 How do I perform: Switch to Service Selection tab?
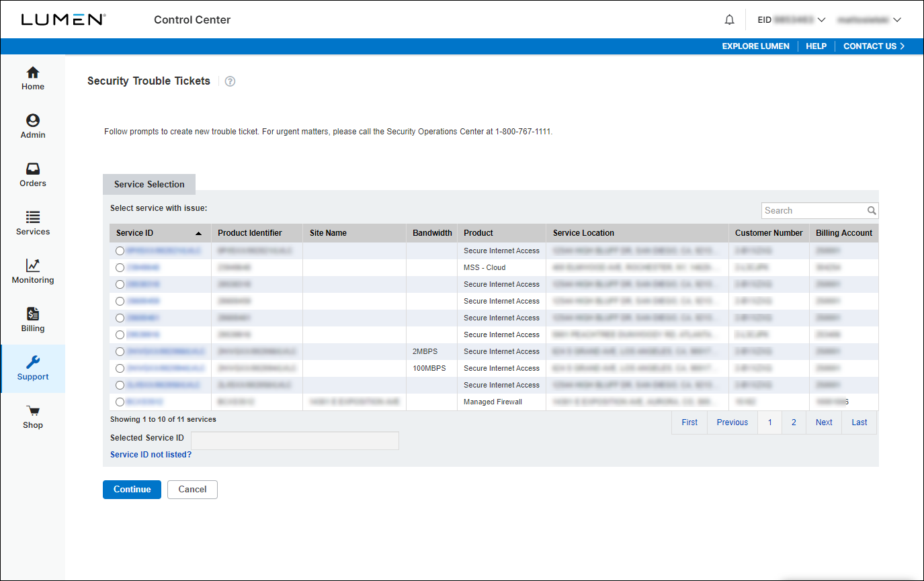[x=149, y=184]
